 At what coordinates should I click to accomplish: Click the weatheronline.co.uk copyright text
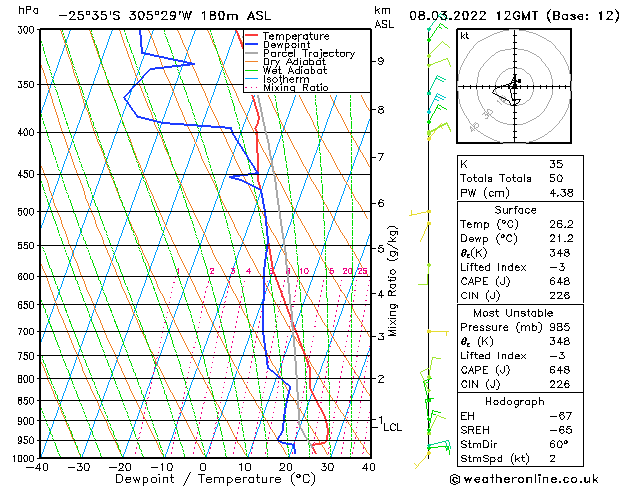[524, 479]
